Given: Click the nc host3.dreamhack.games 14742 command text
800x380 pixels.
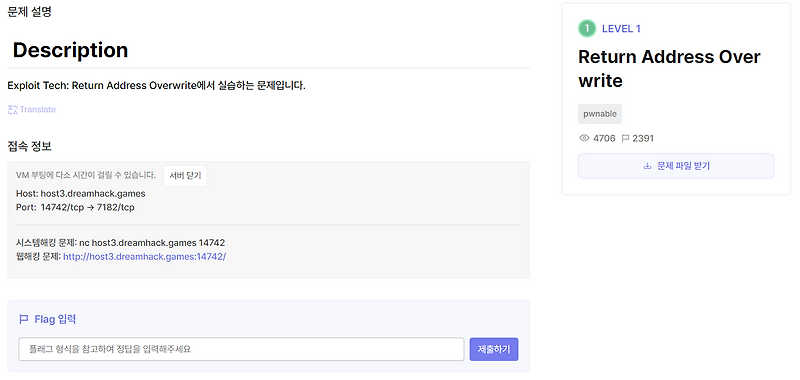Looking at the screenshot, I should click(x=152, y=243).
